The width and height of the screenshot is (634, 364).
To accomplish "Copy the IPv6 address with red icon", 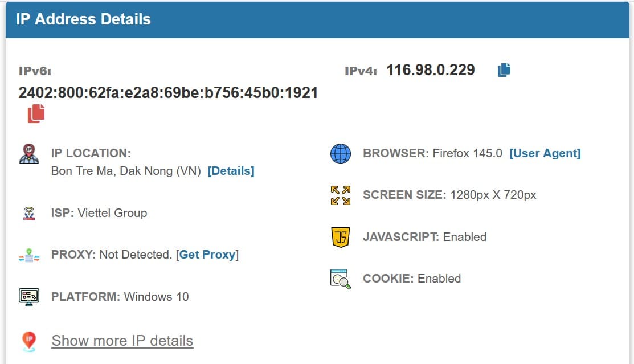I will tap(36, 113).
